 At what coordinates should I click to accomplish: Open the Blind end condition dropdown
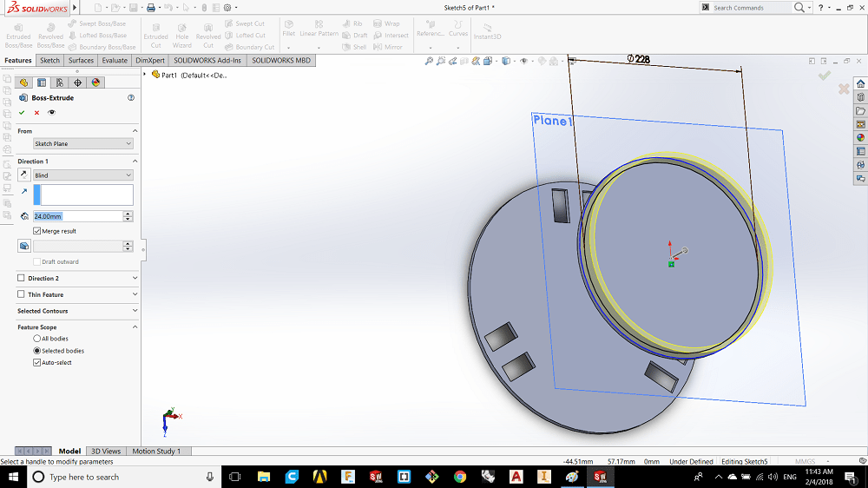[83, 175]
